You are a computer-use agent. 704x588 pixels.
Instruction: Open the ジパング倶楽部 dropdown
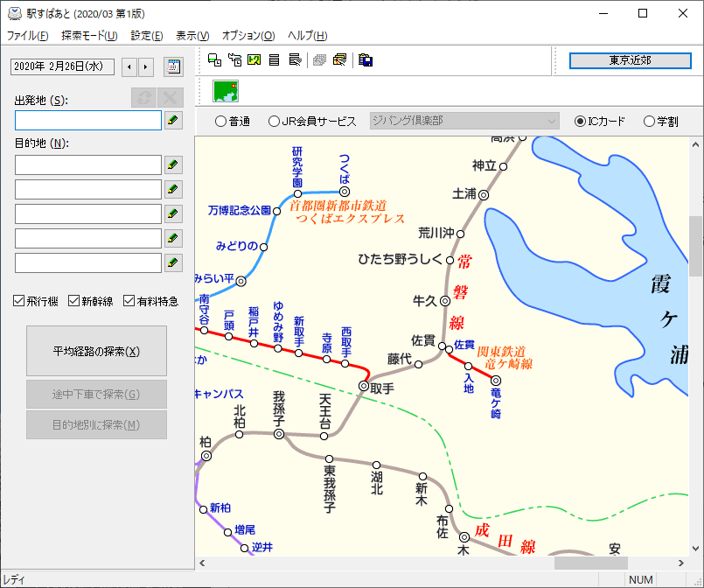point(464,121)
